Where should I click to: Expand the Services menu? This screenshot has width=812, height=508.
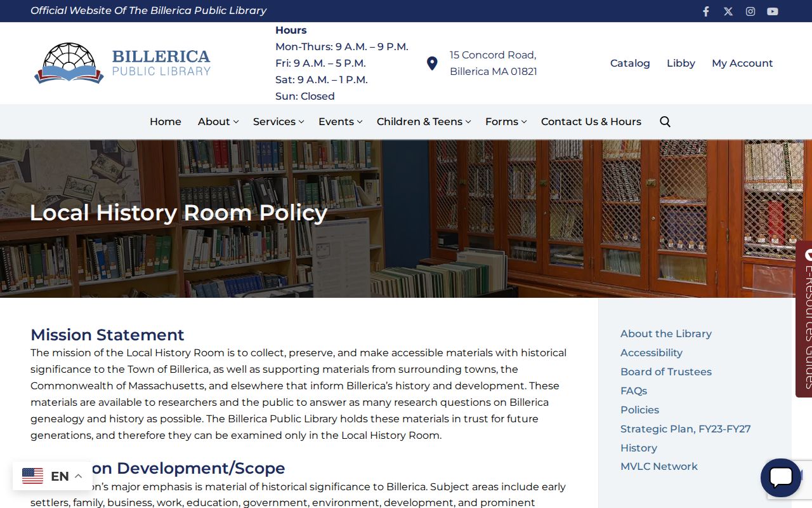[x=278, y=121]
